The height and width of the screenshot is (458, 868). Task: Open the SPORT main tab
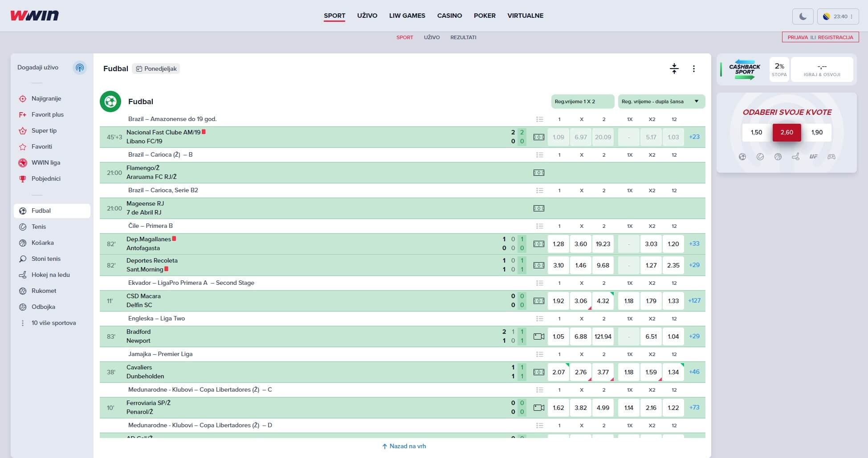click(x=334, y=16)
